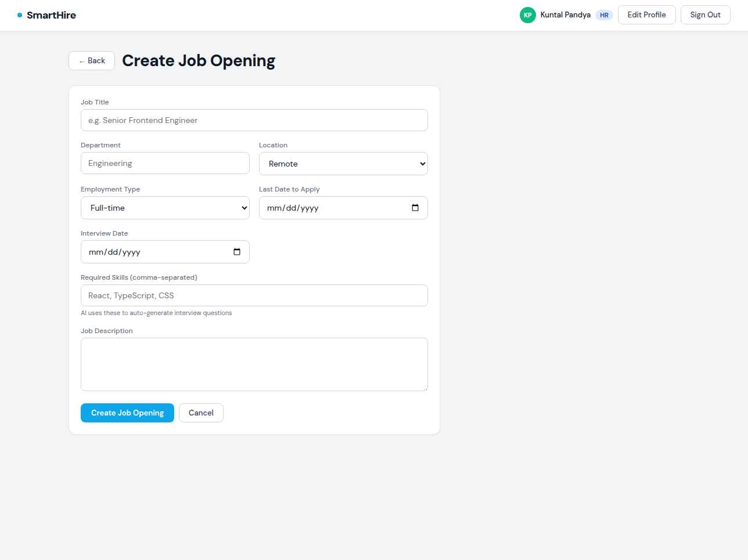This screenshot has width=748, height=560.
Task: Expand the Location dropdown
Action: pyautogui.click(x=343, y=164)
